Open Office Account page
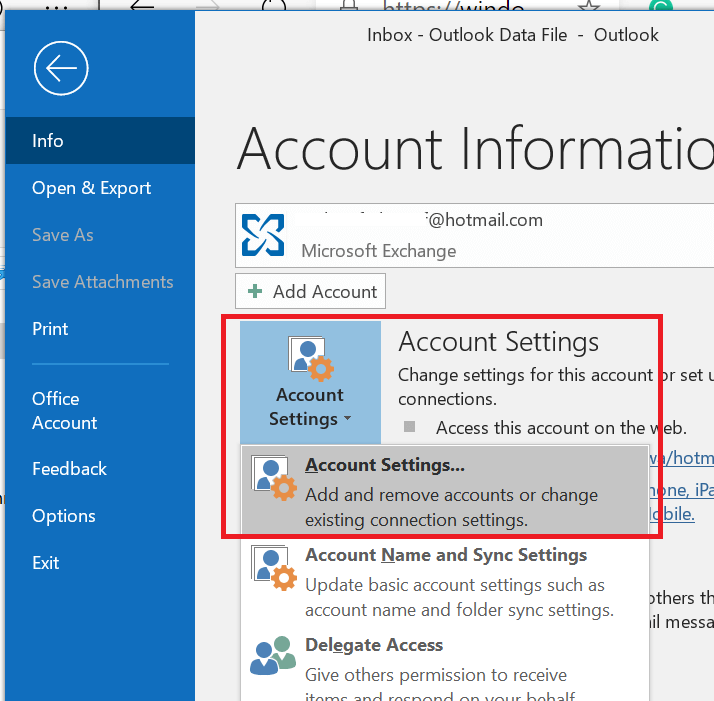The image size is (714, 701). pos(100,411)
